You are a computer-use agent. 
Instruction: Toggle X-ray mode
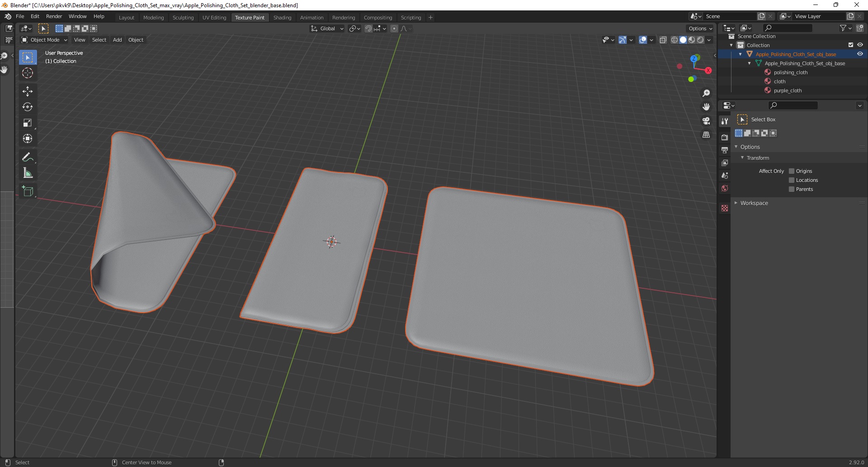[x=663, y=40]
